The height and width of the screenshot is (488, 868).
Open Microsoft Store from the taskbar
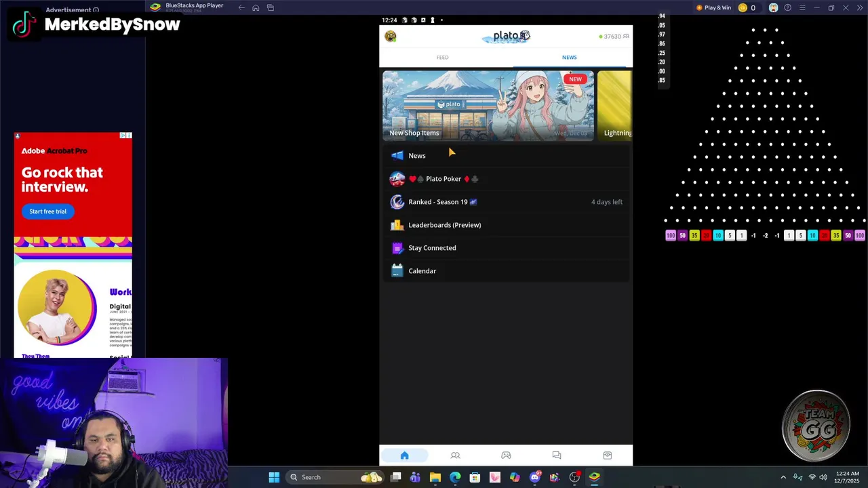475,477
